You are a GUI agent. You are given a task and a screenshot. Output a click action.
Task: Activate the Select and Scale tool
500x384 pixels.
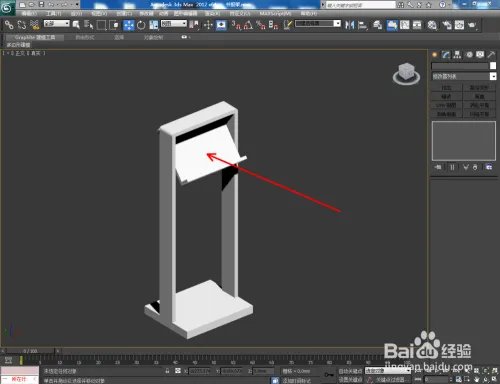pyautogui.click(x=154, y=25)
